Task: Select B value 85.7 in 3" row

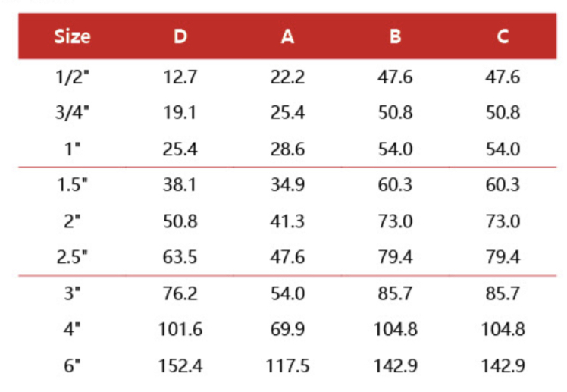Action: coord(395,293)
